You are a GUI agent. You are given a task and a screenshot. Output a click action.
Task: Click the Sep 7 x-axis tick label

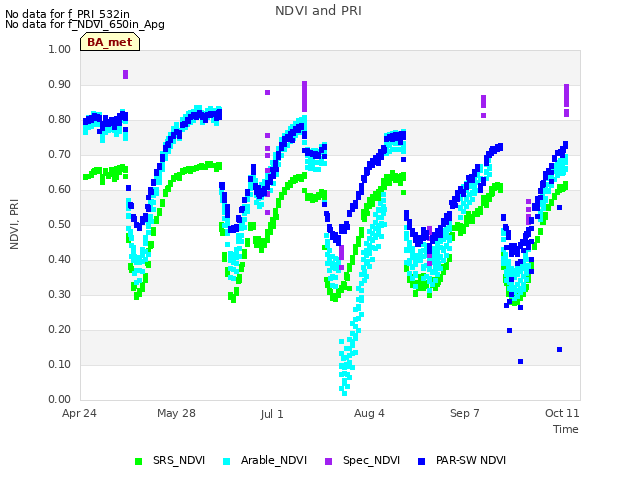point(465,413)
